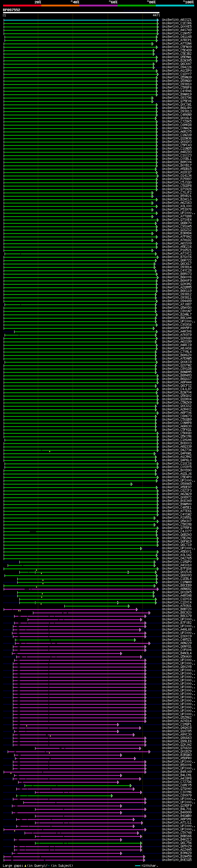The height and width of the screenshot is (868, 197).
Task: Click the UniRef100_Q01BZ9 label
Action: (x=177, y=751)
